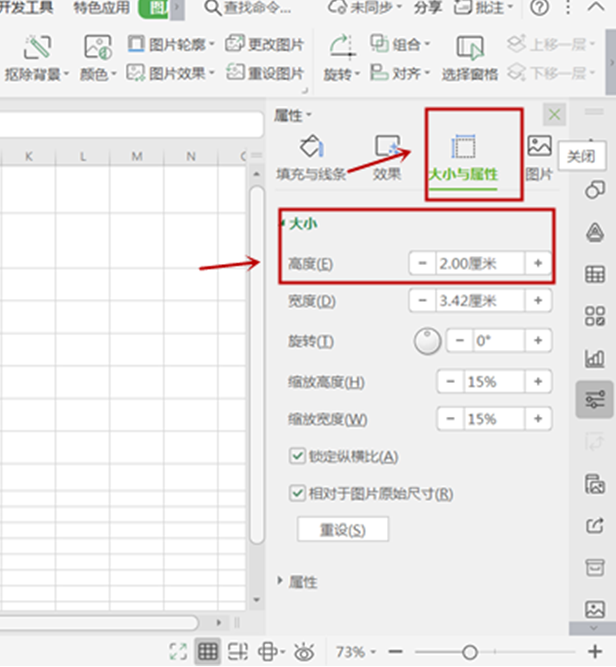Switch to 图片 tab in properties panel
The width and height of the screenshot is (616, 667).
tap(539, 157)
